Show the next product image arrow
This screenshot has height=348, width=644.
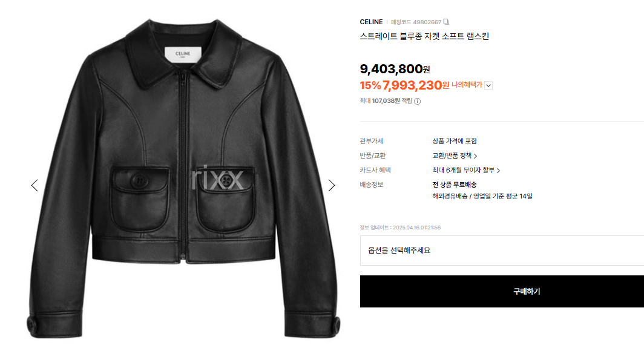[x=332, y=185]
